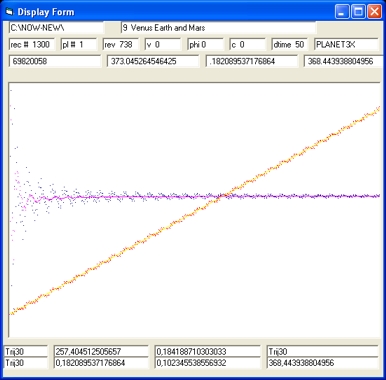This screenshot has width=386, height=380.
Task: Click the bottom-right Trij30 field
Action: click(323, 351)
